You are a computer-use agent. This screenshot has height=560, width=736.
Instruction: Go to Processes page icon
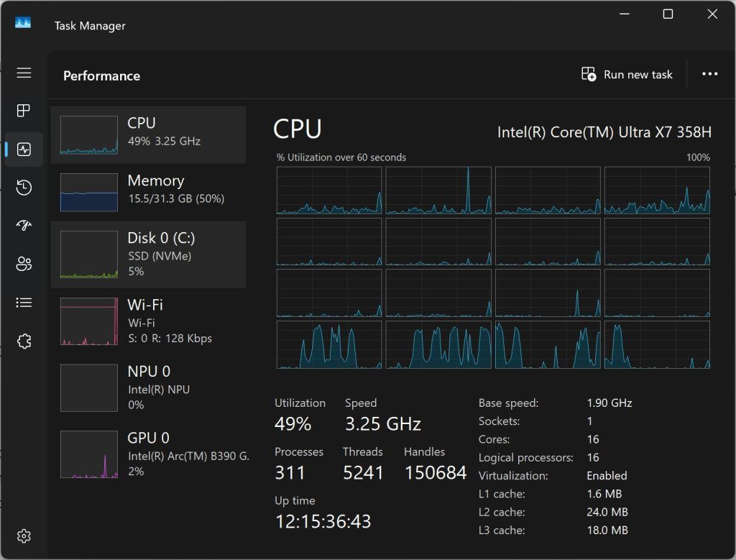[24, 111]
